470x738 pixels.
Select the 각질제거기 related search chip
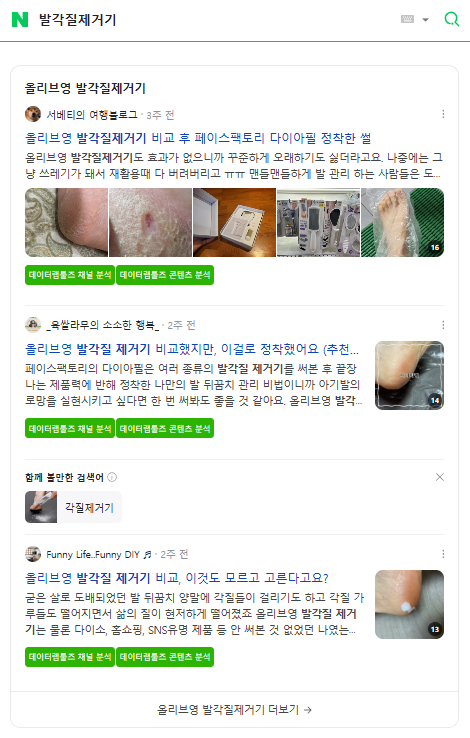coord(73,507)
